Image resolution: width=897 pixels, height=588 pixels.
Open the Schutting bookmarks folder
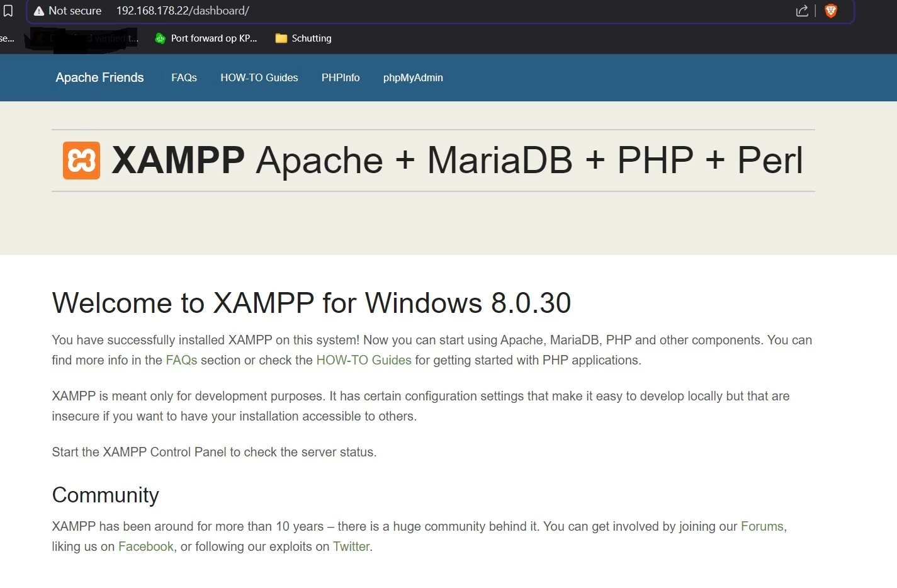click(x=303, y=38)
